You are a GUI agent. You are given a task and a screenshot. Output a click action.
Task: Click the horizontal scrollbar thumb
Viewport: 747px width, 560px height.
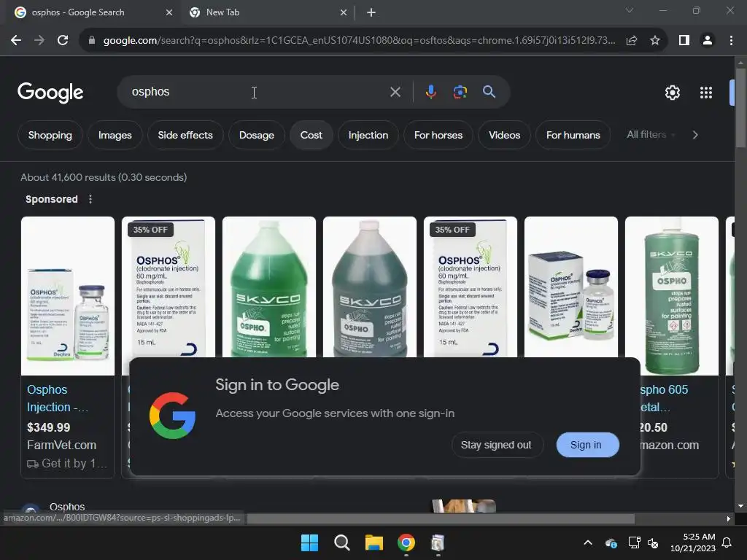point(441,518)
